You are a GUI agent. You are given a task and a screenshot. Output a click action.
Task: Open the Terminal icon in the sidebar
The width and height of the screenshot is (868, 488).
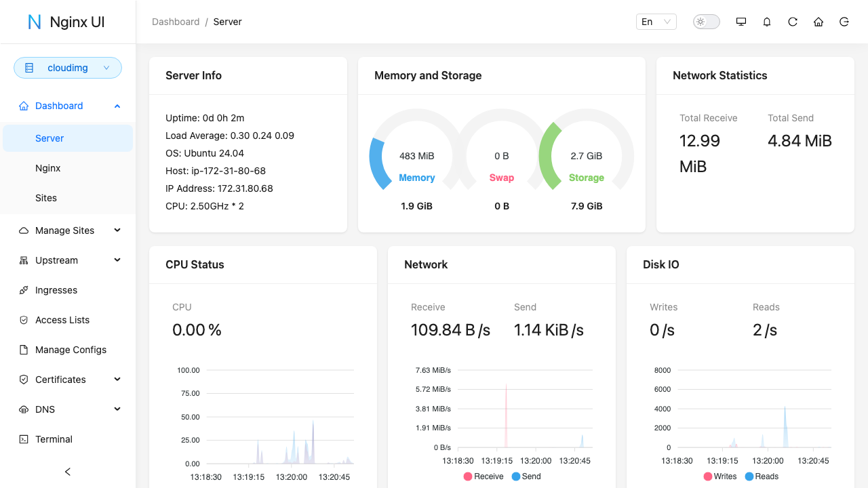(x=24, y=439)
